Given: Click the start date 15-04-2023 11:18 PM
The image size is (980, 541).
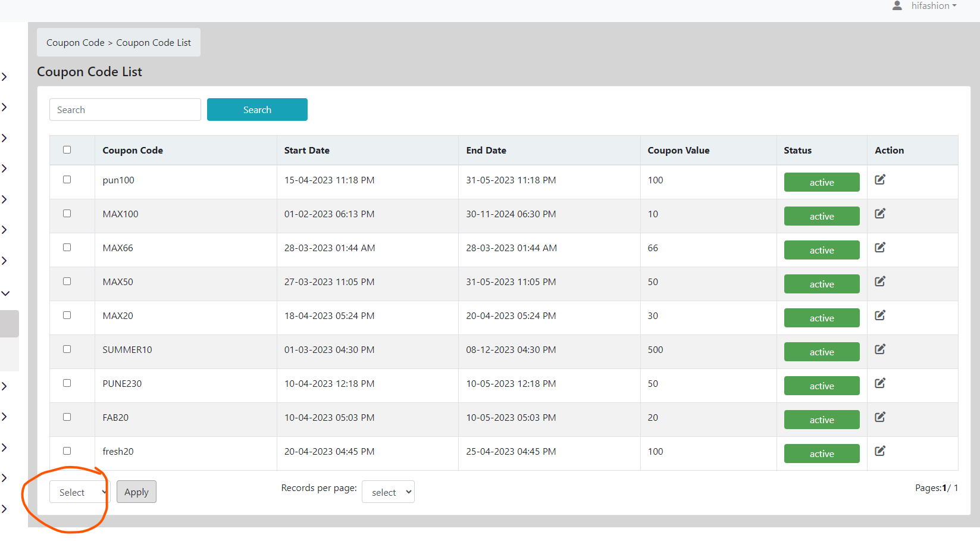Looking at the screenshot, I should 330,180.
